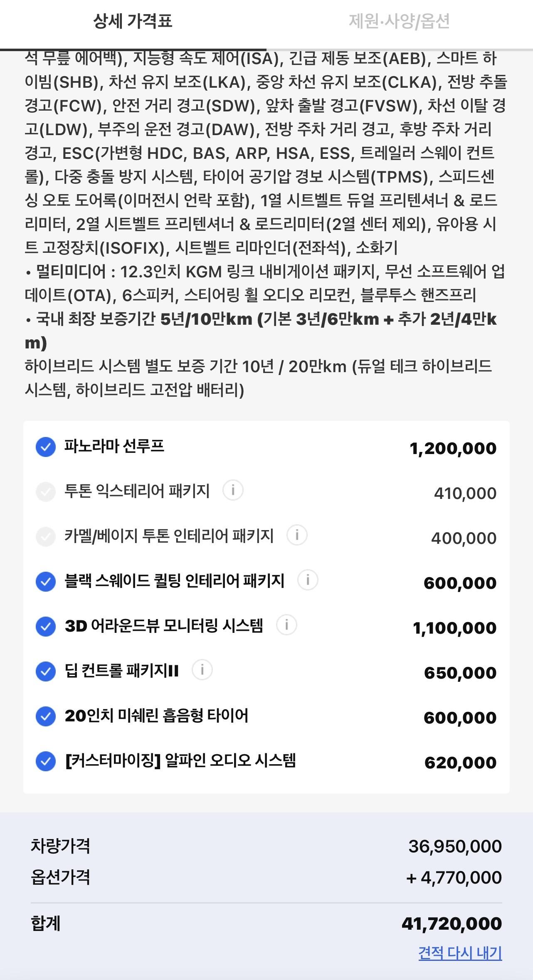
Task: Open info icon for 투톤 익스테리어 패키지
Action: click(233, 490)
